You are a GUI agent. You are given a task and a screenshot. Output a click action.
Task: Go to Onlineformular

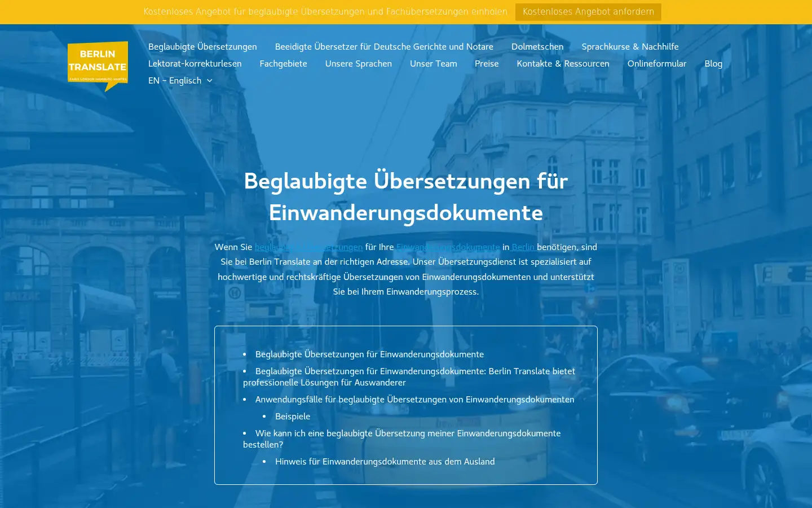tap(657, 64)
